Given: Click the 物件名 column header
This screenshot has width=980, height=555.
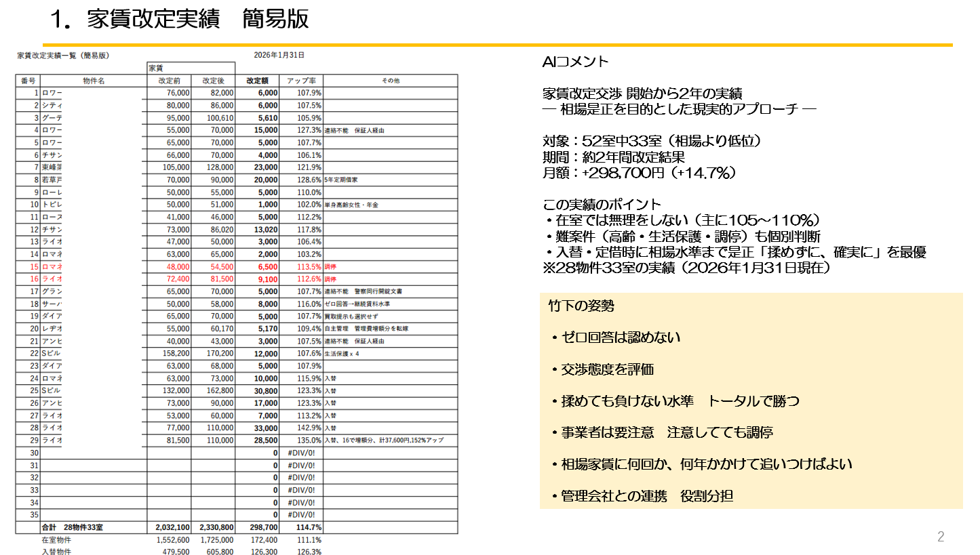Looking at the screenshot, I should [94, 81].
